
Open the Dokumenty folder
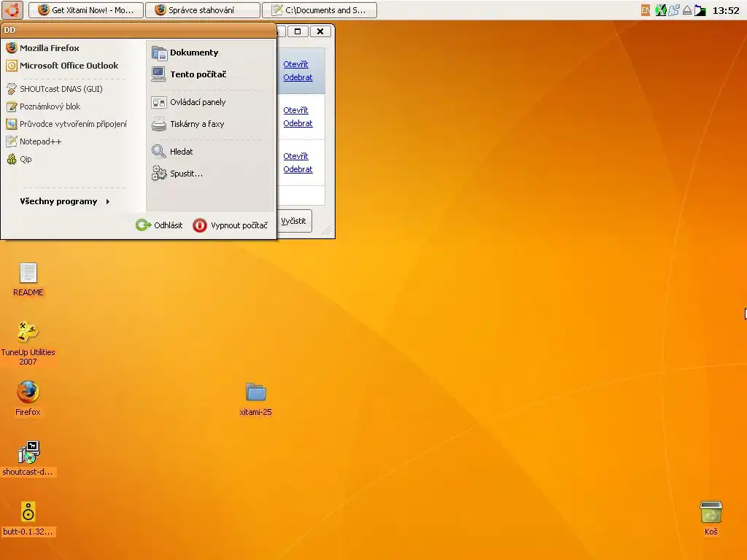185,52
